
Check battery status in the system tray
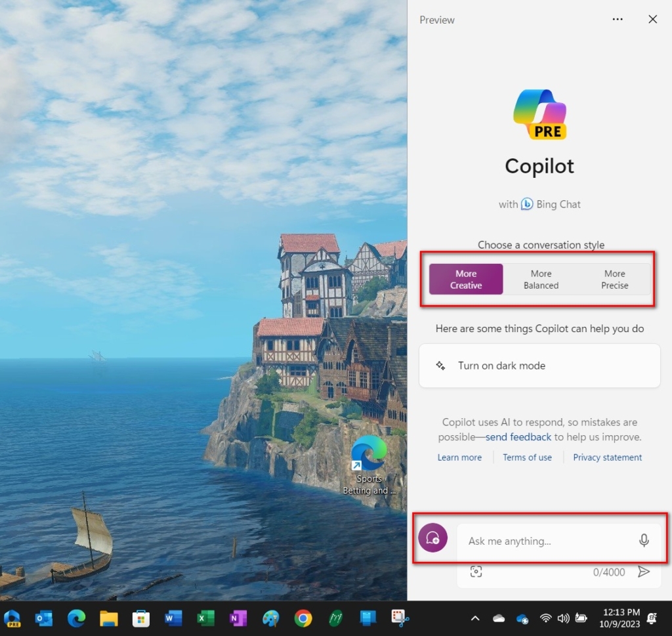point(580,618)
